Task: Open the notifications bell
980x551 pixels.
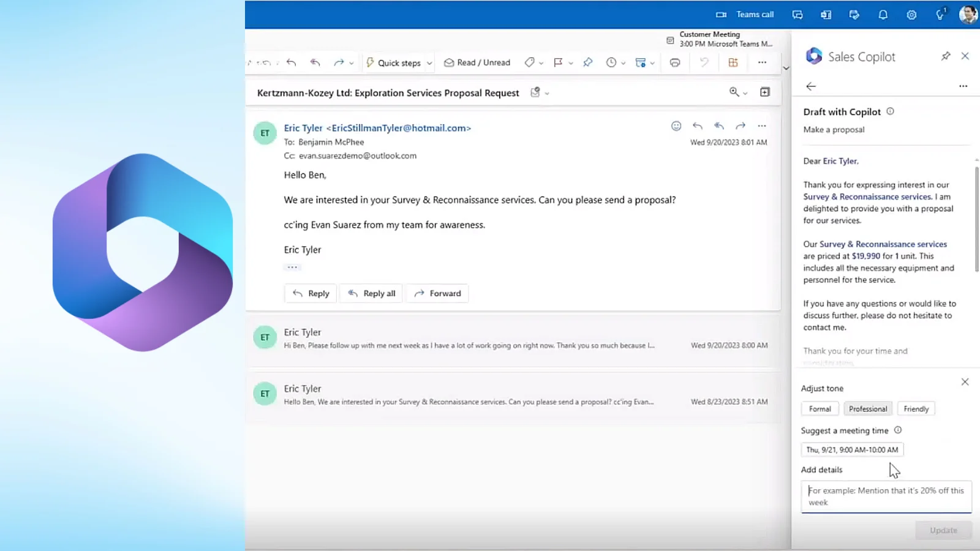Action: pos(883,15)
